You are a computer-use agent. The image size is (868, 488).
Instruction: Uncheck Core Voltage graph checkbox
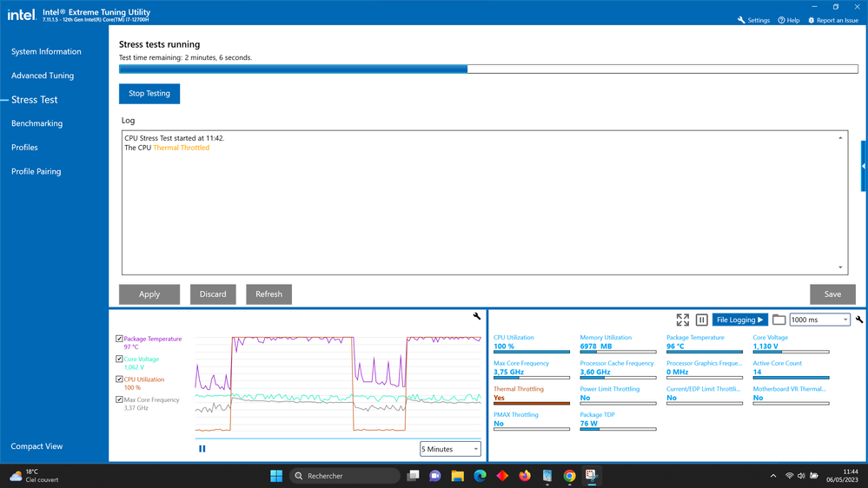[119, 359]
